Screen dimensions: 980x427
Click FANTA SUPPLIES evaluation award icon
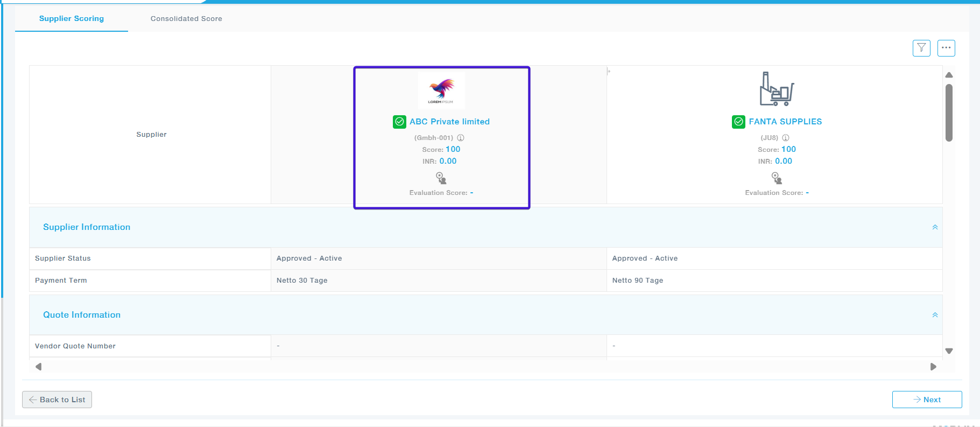777,178
